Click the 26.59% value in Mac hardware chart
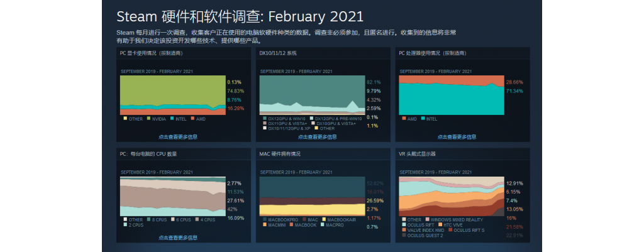Viewport: 644px width, 252px height. click(x=375, y=200)
